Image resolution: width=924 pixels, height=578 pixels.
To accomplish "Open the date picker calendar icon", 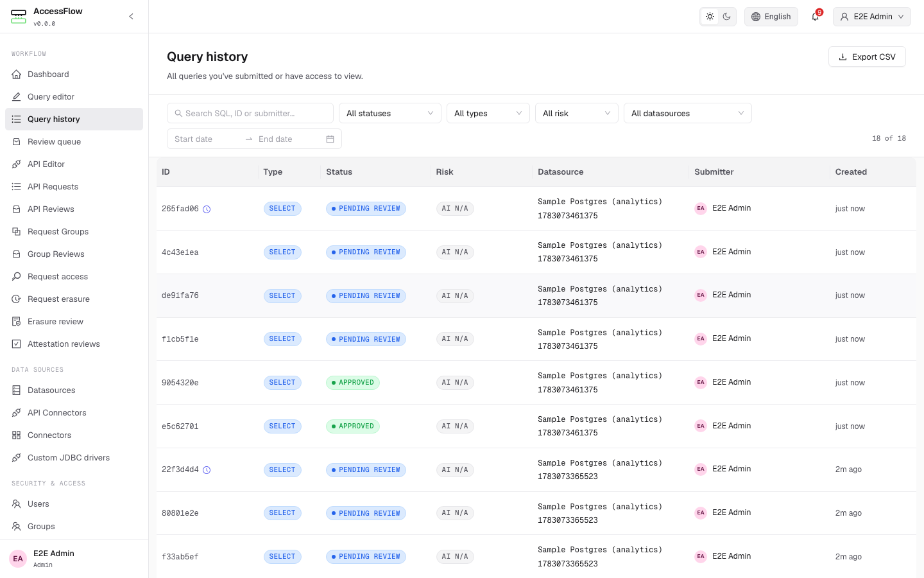I will click(x=330, y=139).
